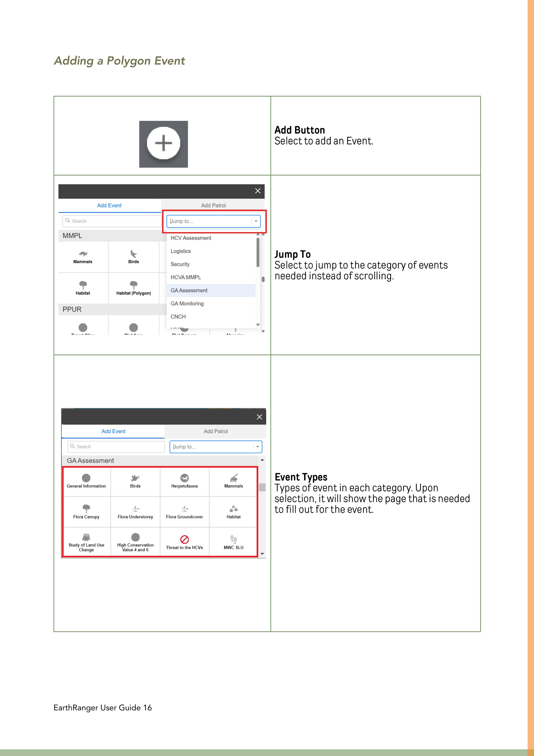The image size is (534, 756).
Task: Close the upper Add Event panel
Action: [258, 191]
